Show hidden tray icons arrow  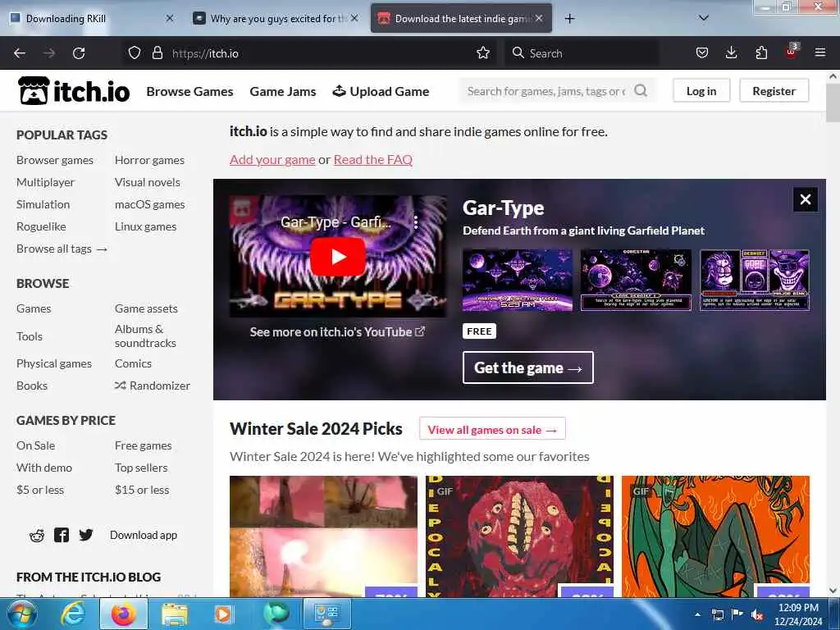[697, 614]
